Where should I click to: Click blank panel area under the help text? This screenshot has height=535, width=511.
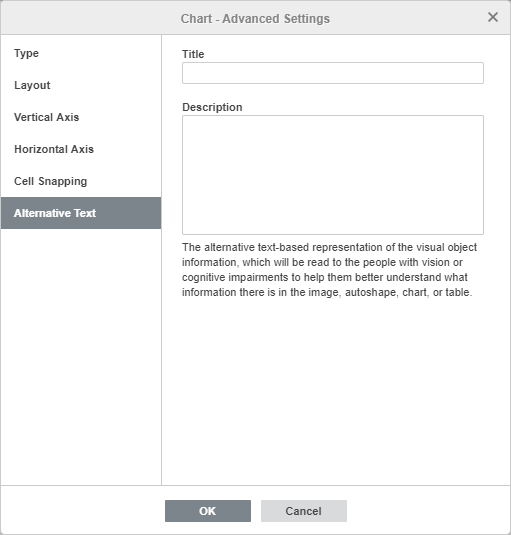click(x=336, y=392)
